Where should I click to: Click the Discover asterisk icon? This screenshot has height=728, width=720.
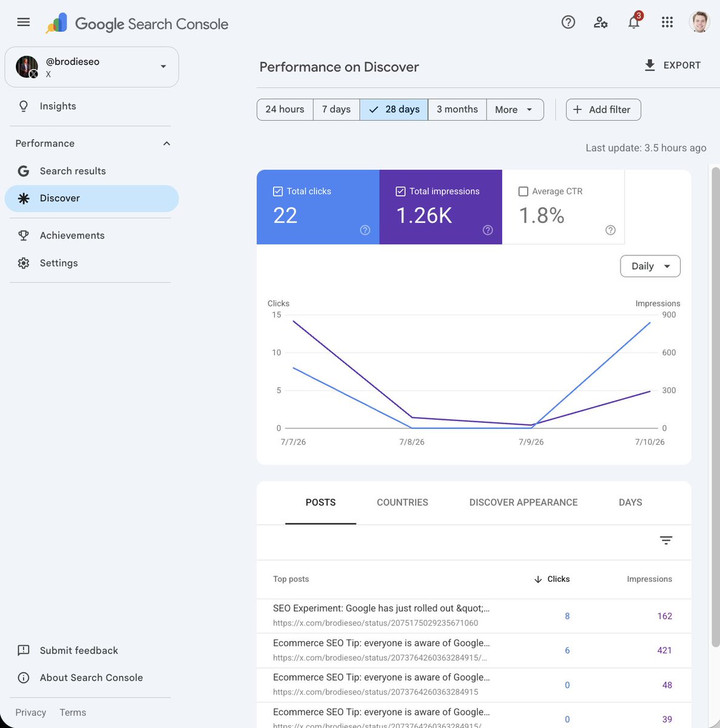tap(24, 198)
